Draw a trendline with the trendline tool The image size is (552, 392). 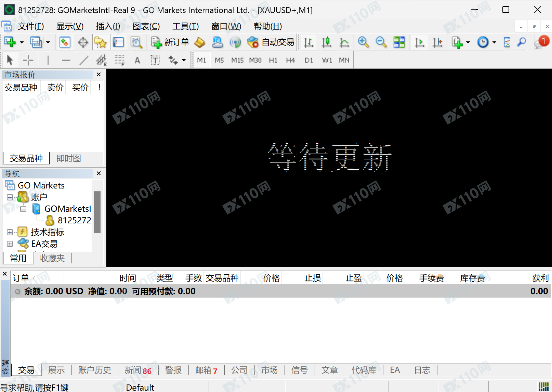click(x=83, y=60)
